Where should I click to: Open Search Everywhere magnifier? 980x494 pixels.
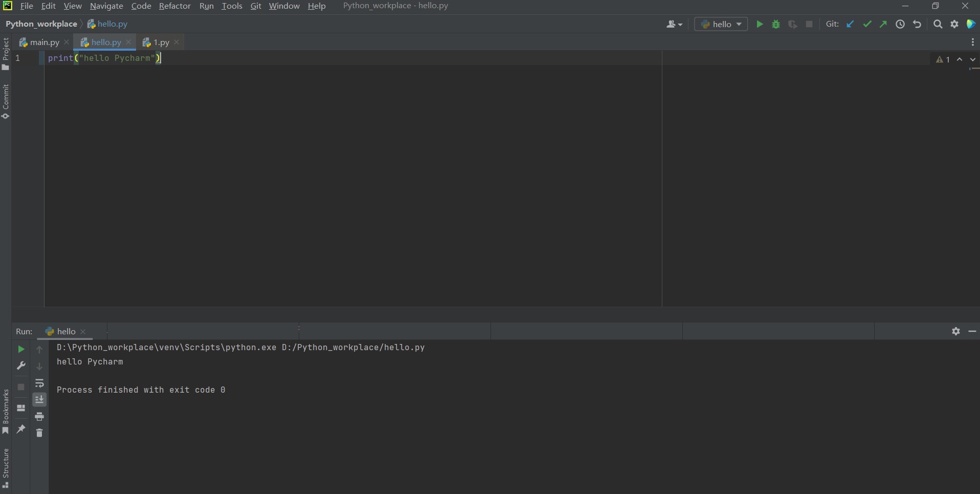pyautogui.click(x=938, y=24)
